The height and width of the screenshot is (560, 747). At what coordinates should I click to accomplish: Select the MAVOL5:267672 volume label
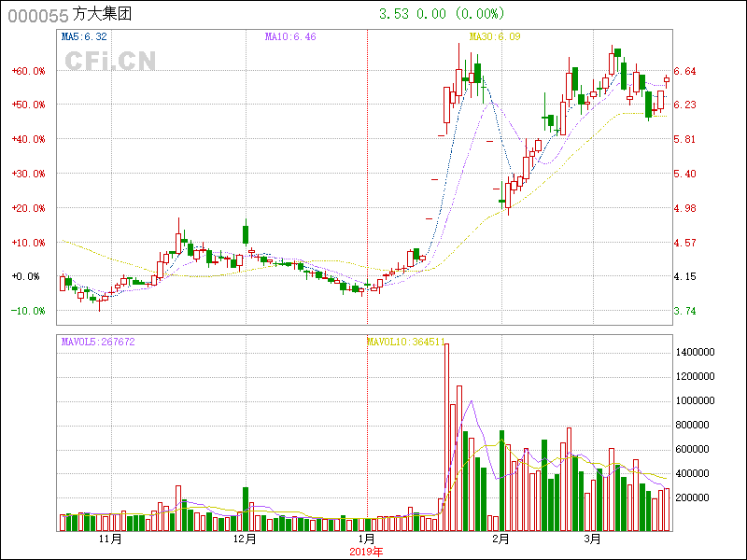(98, 343)
